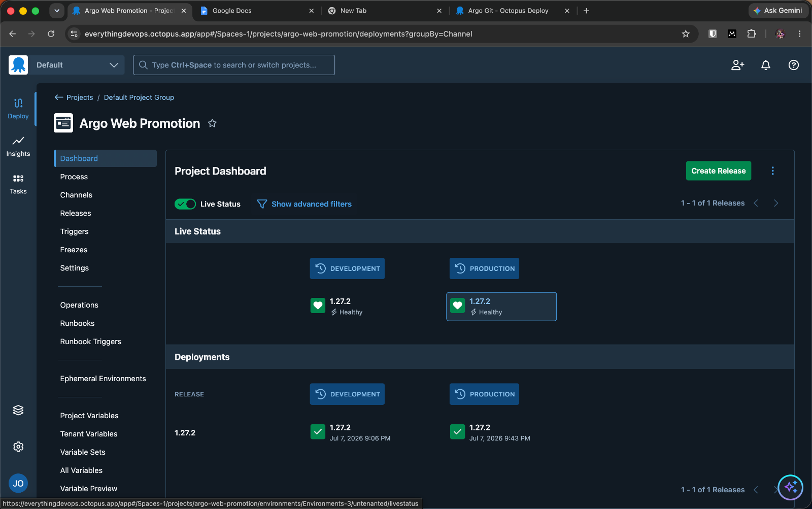The height and width of the screenshot is (509, 812).
Task: Open the help question mark icon
Action: click(x=794, y=65)
